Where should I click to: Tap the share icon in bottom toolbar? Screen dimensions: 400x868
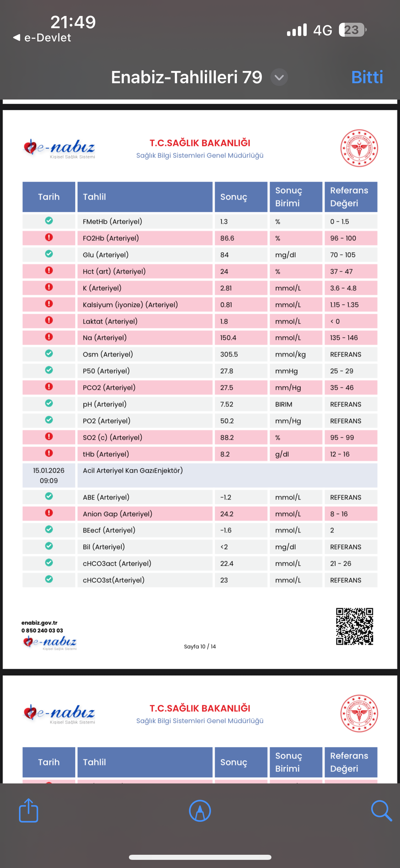(28, 811)
